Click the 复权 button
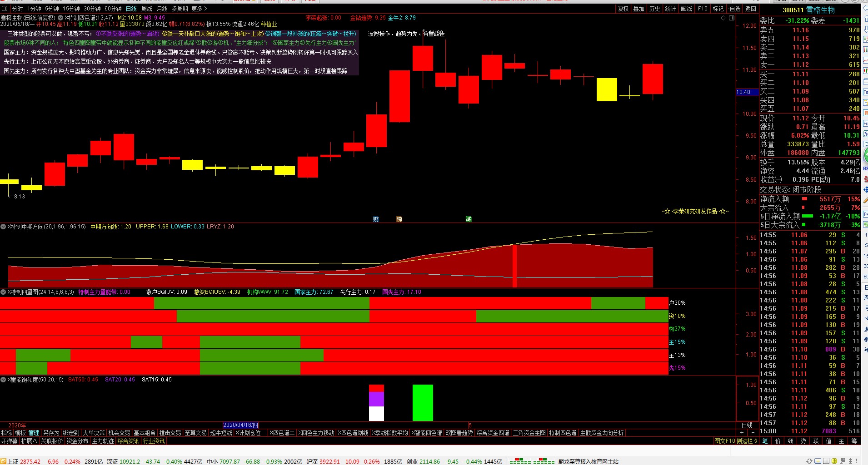 click(x=623, y=9)
